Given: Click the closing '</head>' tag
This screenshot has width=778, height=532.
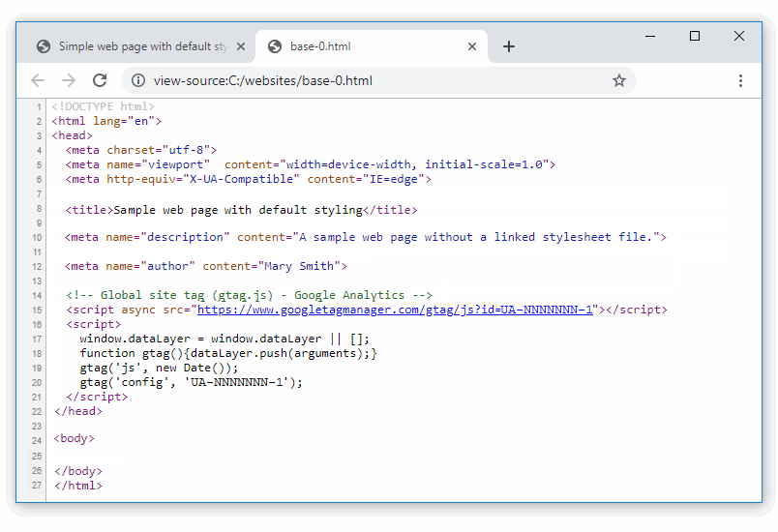Looking at the screenshot, I should pos(78,411).
